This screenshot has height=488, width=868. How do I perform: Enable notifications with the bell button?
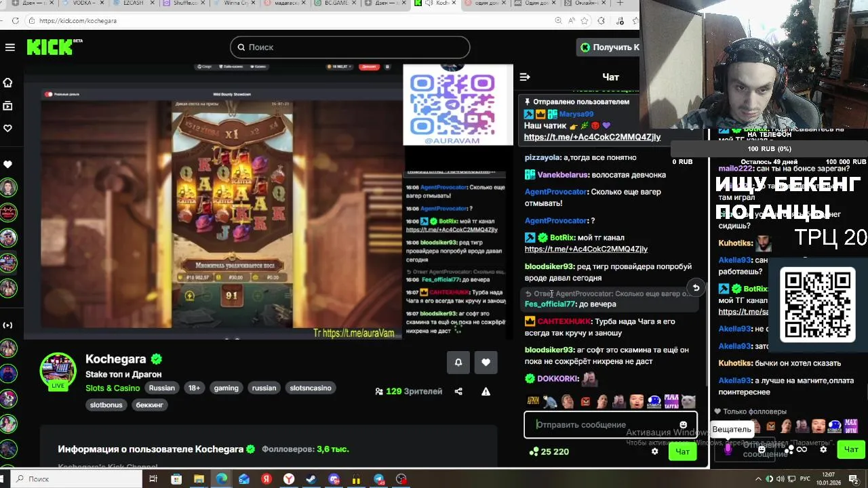click(458, 362)
